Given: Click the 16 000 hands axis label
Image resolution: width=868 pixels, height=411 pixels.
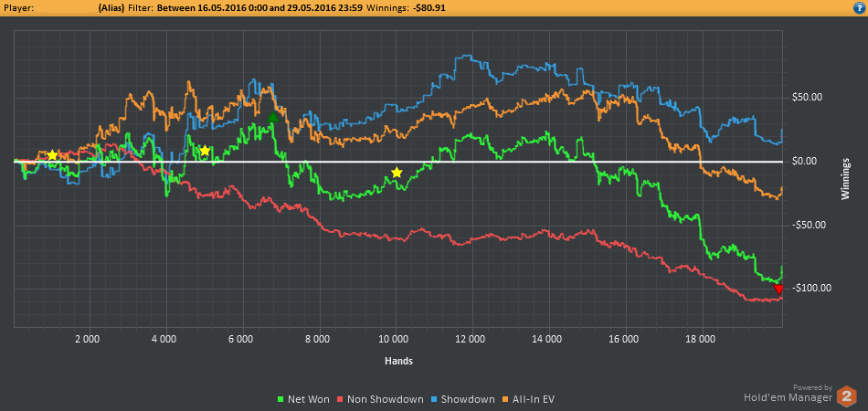Looking at the screenshot, I should pos(625,339).
